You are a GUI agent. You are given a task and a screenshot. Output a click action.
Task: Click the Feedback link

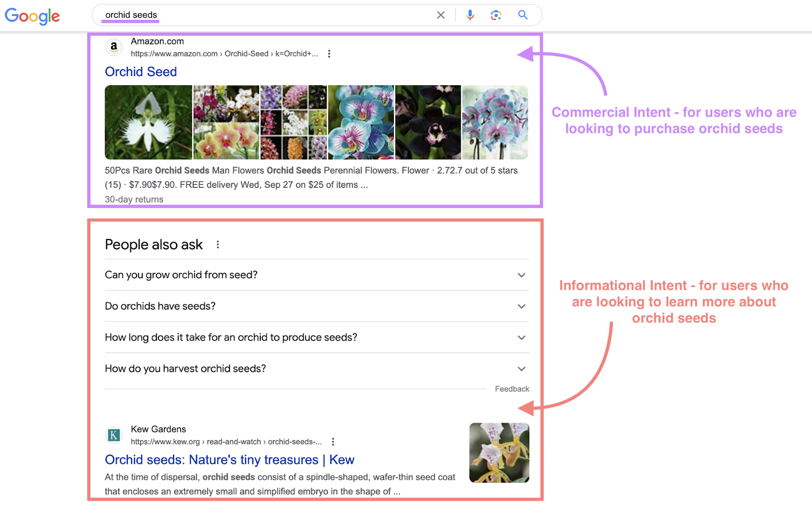pyautogui.click(x=512, y=389)
